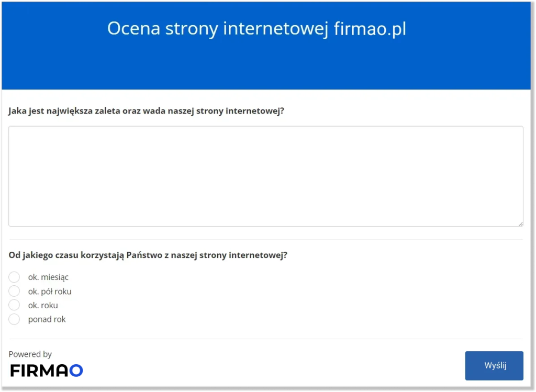Pick the "ok. roku" radio option

coord(14,305)
